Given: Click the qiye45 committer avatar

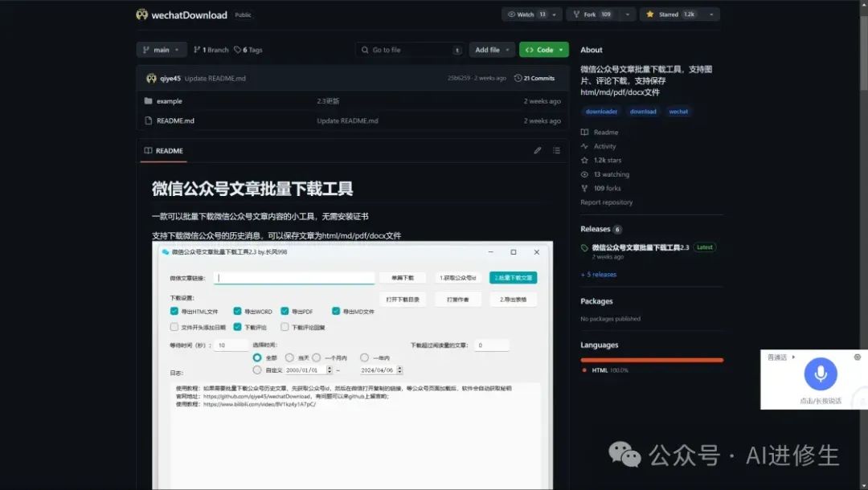Looking at the screenshot, I should pyautogui.click(x=151, y=79).
